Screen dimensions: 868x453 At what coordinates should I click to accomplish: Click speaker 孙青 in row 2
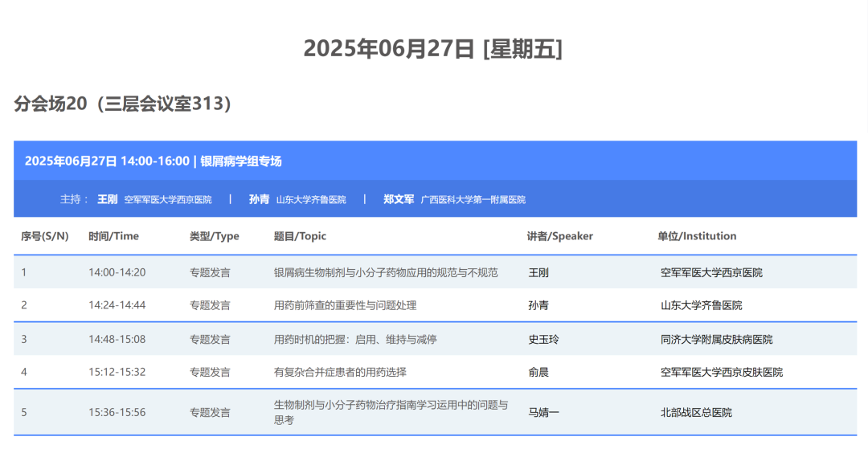[x=538, y=304]
